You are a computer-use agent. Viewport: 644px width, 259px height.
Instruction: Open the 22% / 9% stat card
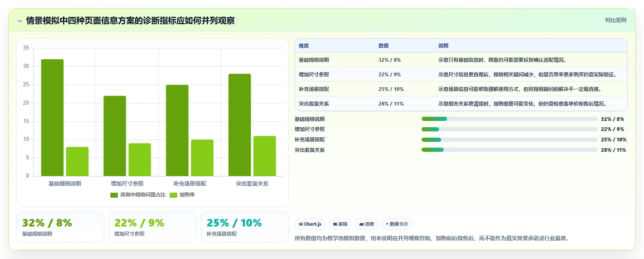[152, 227]
